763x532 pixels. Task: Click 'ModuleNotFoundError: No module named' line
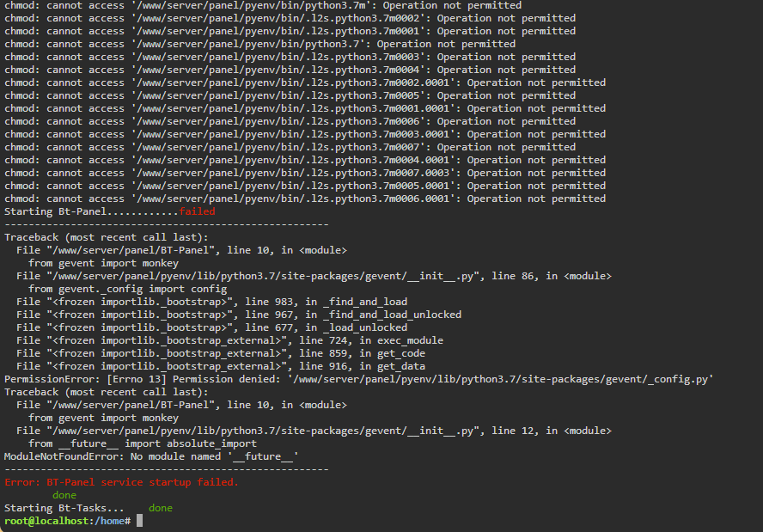point(151,456)
